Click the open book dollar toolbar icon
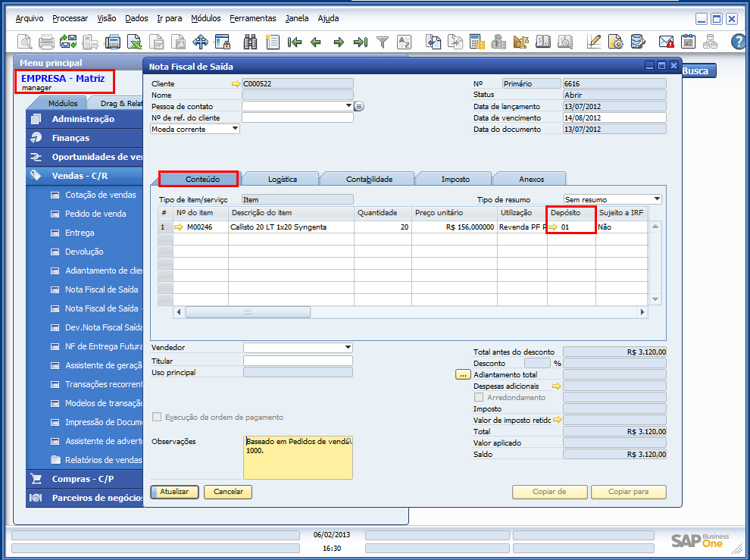750x560 pixels. tap(543, 42)
